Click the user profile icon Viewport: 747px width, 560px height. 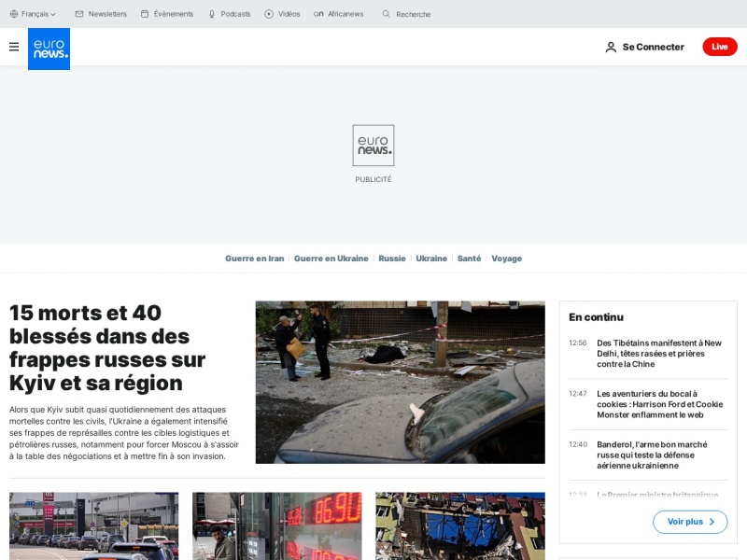tap(611, 48)
